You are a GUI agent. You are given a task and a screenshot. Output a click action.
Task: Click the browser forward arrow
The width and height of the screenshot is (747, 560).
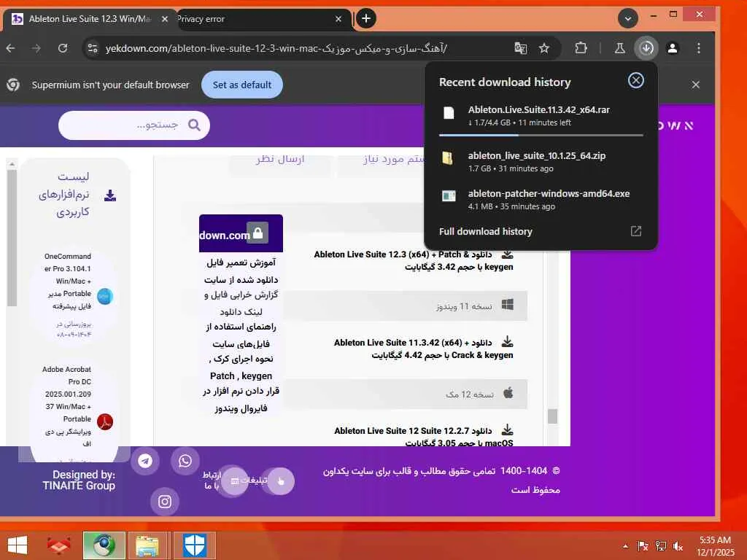tap(36, 48)
